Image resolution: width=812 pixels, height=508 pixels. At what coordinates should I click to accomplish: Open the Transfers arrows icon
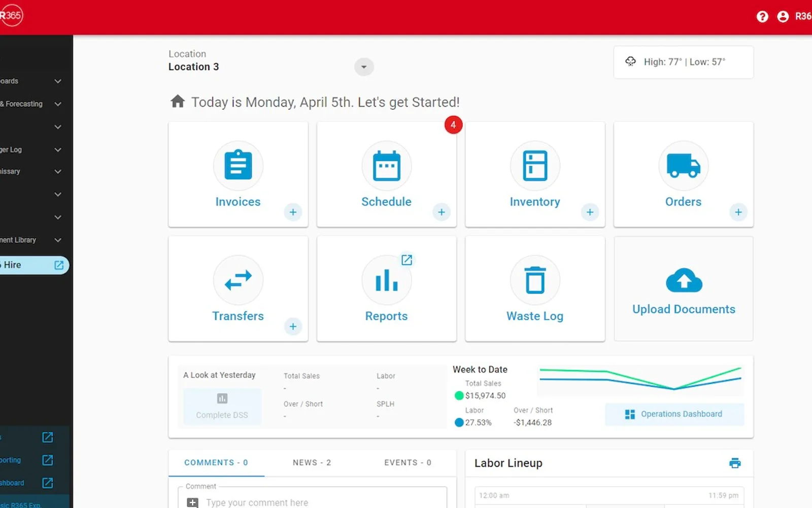[x=238, y=280]
